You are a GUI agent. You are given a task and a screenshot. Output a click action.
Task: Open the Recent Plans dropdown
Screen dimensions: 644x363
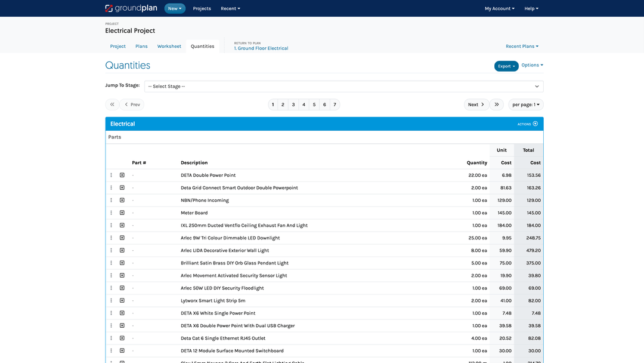click(522, 46)
